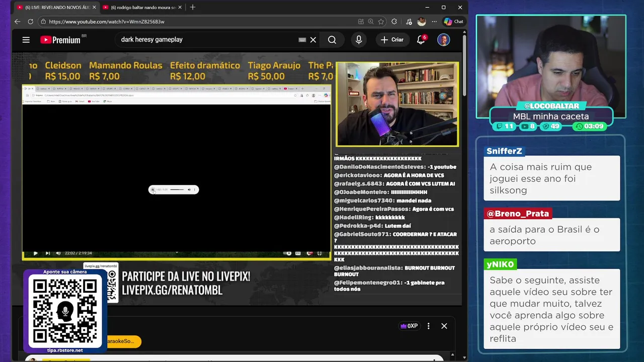Open the panel's three-dot options menu
Viewport: 644px width, 362px height.
click(x=429, y=326)
